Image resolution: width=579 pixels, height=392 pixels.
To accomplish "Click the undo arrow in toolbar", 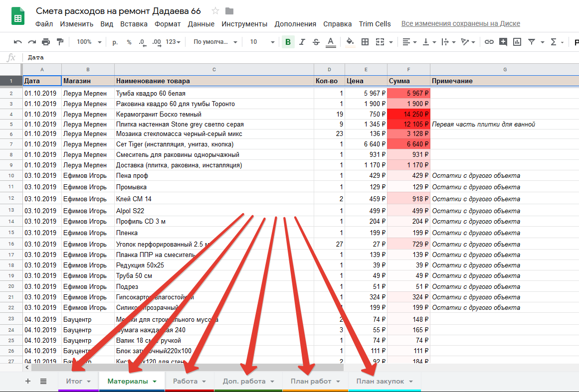I will 17,42.
